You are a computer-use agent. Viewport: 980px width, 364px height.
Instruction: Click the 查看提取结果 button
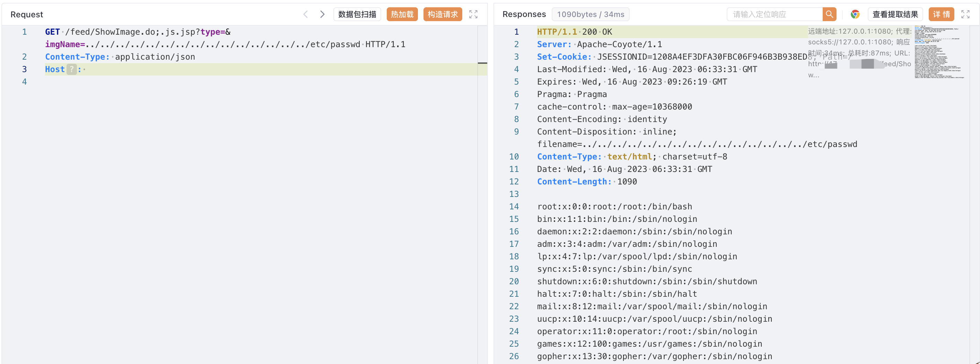coord(895,15)
